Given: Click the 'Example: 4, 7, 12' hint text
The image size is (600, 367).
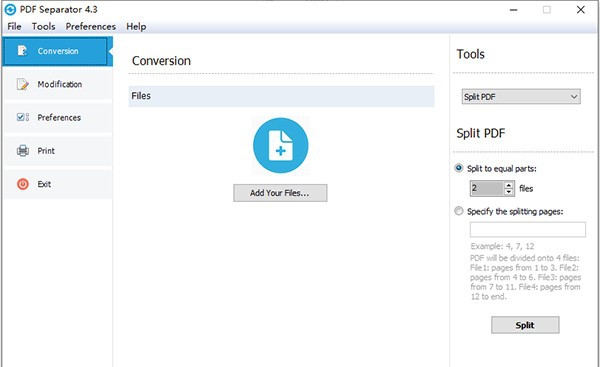Looking at the screenshot, I should pos(502,246).
